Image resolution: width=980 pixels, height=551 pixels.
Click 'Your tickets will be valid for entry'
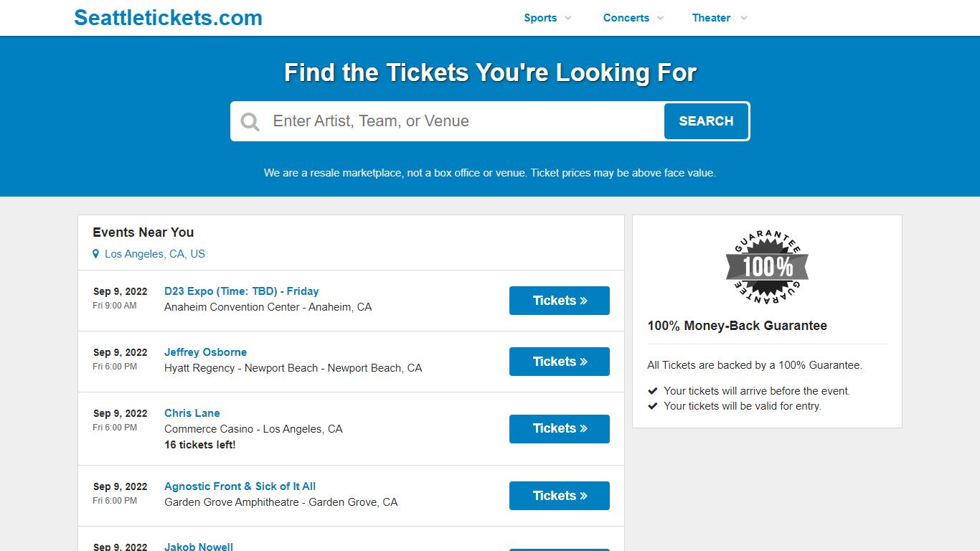[x=743, y=406]
